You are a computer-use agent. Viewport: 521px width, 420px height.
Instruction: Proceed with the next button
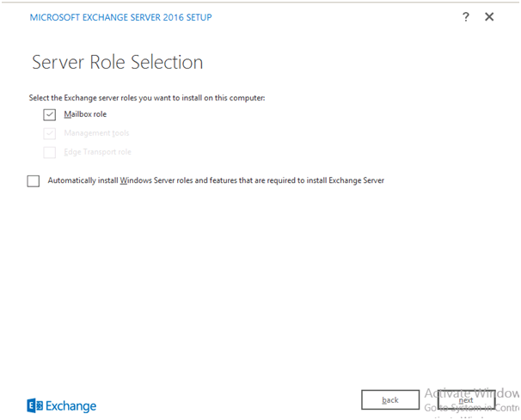466,399
